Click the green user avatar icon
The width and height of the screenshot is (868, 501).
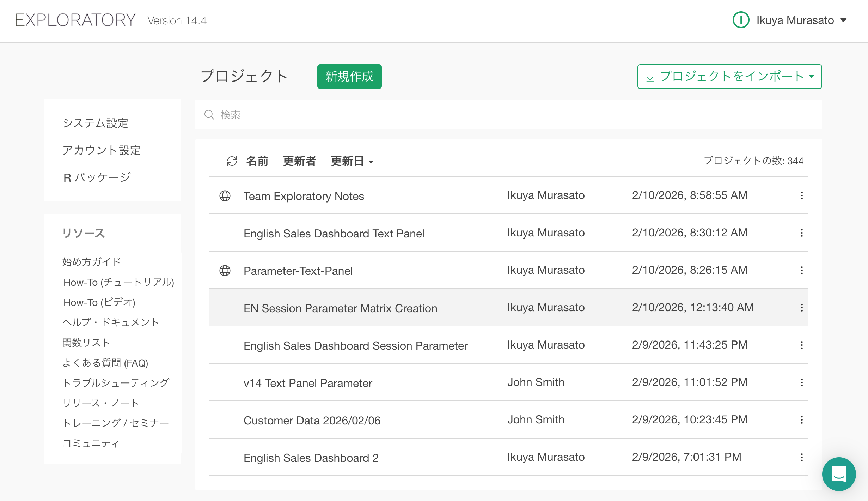tap(741, 20)
